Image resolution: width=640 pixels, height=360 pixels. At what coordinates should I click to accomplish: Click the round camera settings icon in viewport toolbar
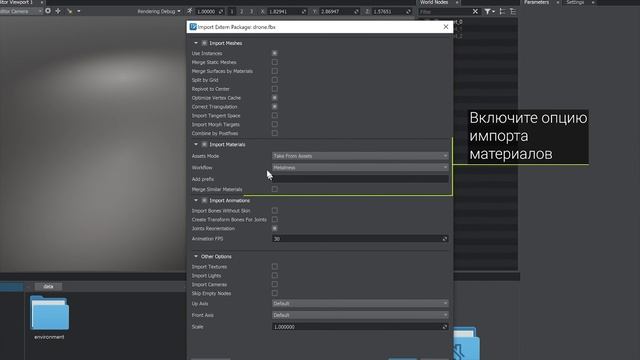click(48, 11)
